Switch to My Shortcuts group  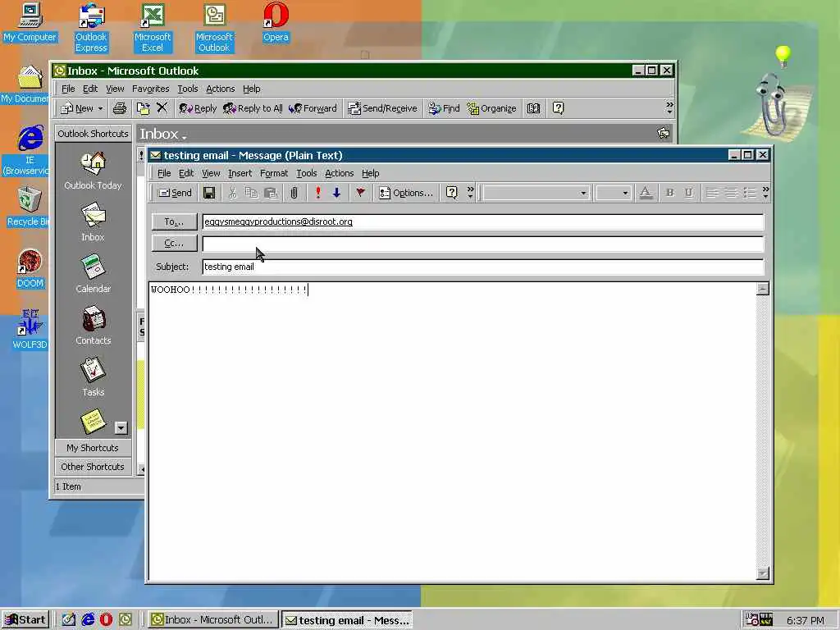click(x=93, y=447)
